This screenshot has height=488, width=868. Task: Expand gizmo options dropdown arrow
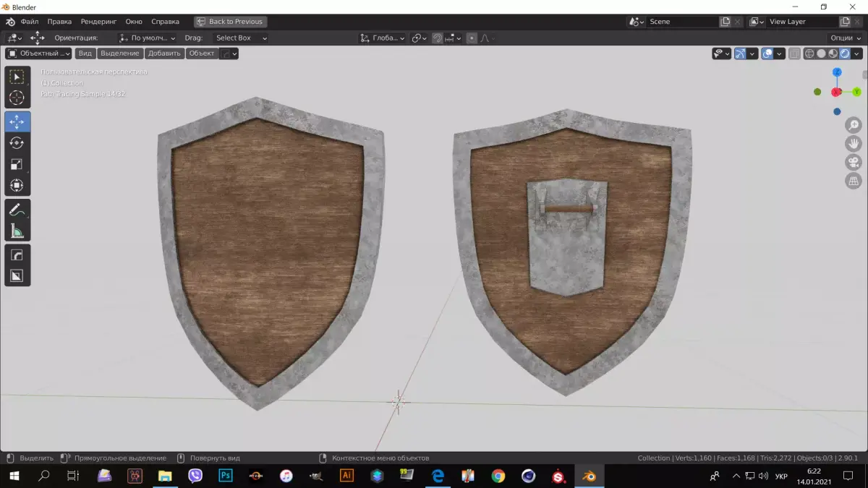752,53
